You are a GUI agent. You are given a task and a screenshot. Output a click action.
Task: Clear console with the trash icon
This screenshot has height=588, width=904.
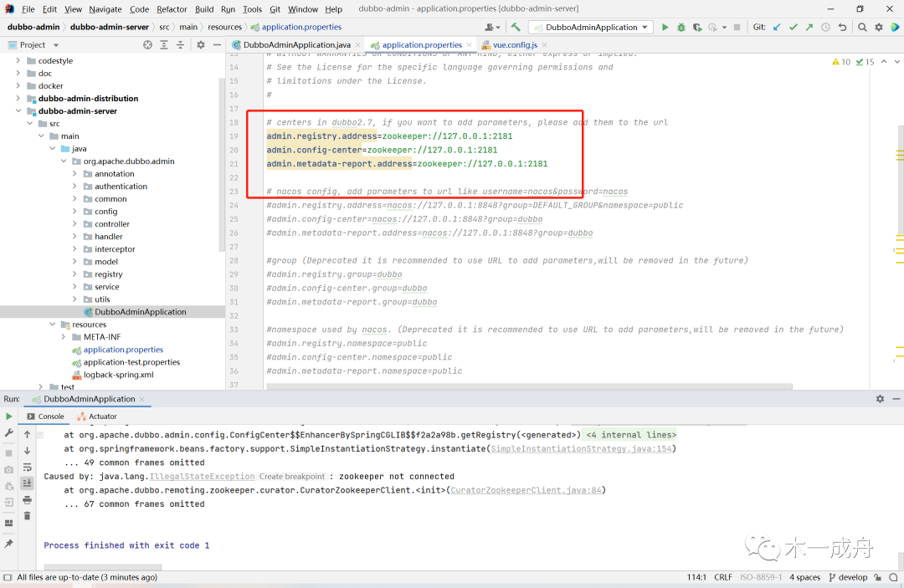[x=27, y=516]
